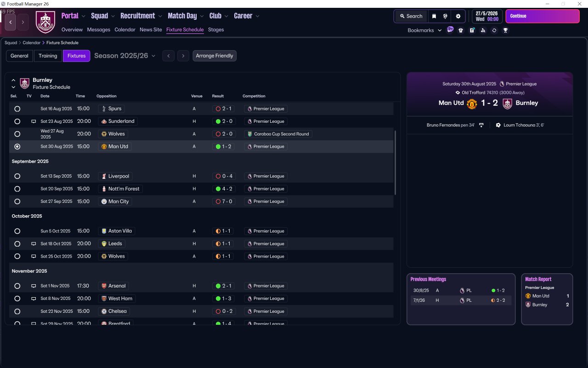Select the Wolves Carabao Cup fixture radio button
Screen dimensions: 588x368
tap(17, 134)
